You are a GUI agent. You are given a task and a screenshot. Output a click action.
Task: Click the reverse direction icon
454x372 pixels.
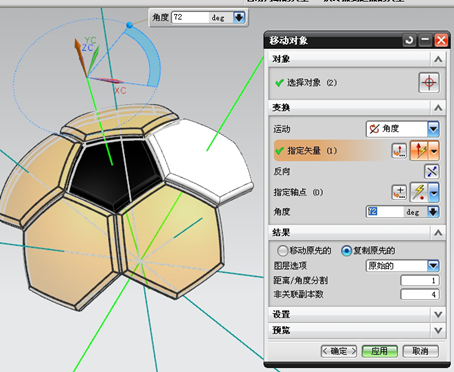432,172
